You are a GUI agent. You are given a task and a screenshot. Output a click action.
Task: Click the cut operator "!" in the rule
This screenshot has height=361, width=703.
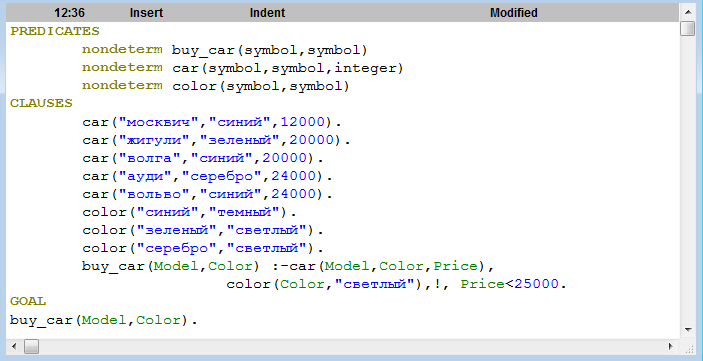click(438, 284)
